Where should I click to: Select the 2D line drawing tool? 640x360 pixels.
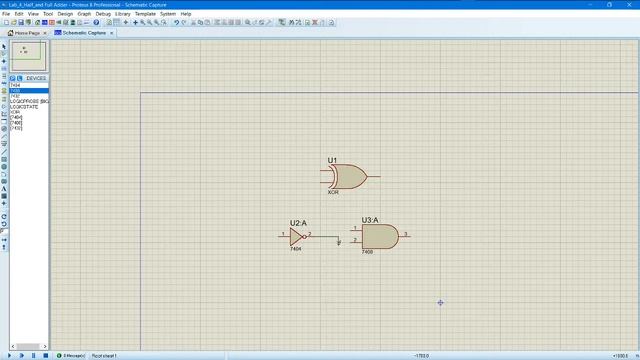[4, 152]
